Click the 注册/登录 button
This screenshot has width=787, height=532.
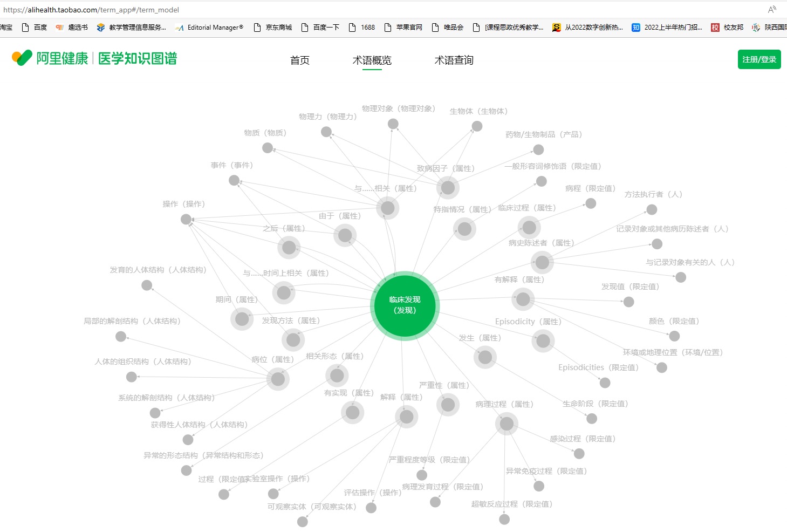759,59
